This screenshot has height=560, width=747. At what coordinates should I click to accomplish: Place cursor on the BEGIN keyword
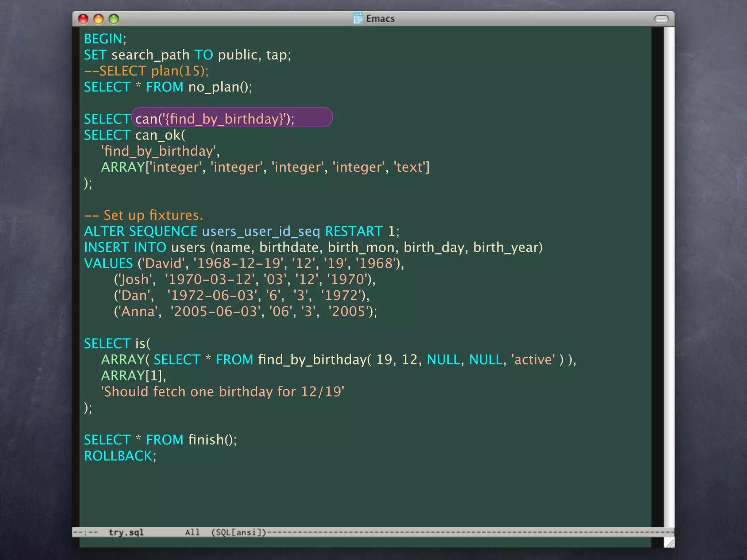point(103,39)
